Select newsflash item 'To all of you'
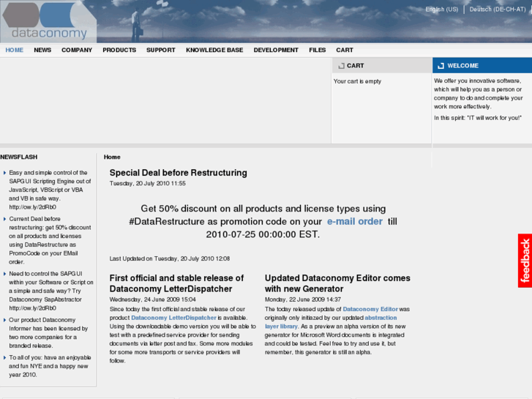The height and width of the screenshot is (399, 532). tap(50, 366)
